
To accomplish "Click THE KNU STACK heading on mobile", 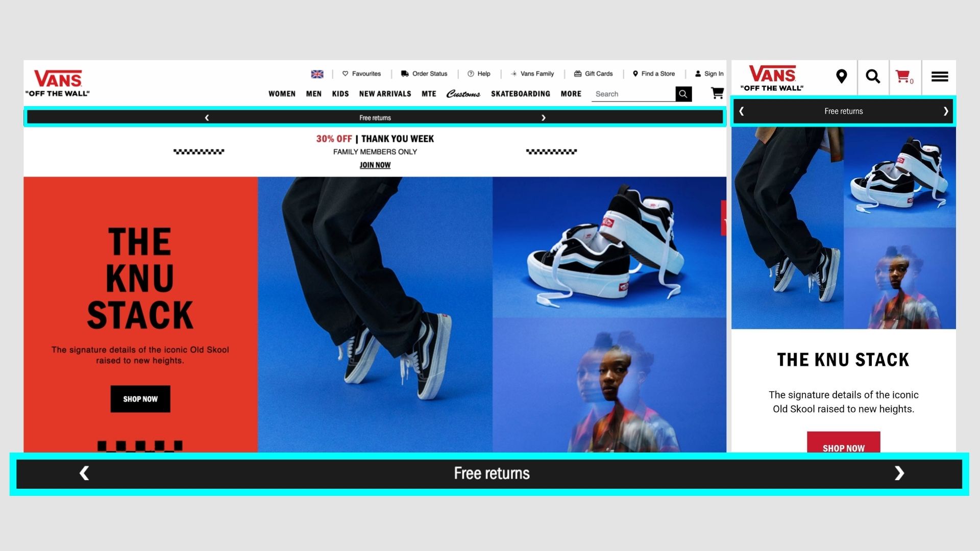I will tap(843, 360).
